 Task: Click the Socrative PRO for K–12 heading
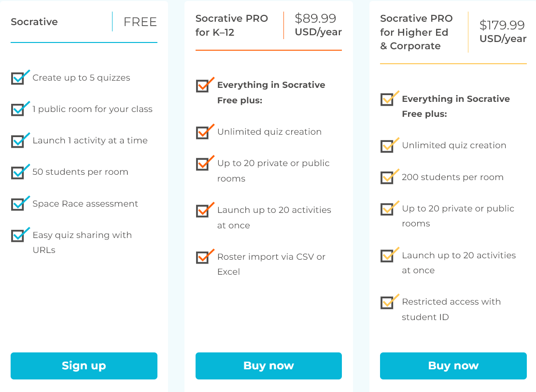(232, 25)
